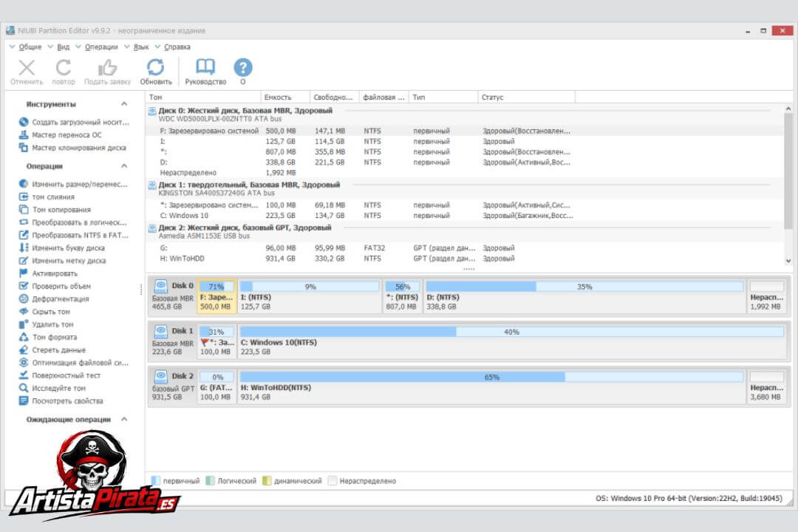Choose Оптимизация файловой системы operation

click(74, 363)
